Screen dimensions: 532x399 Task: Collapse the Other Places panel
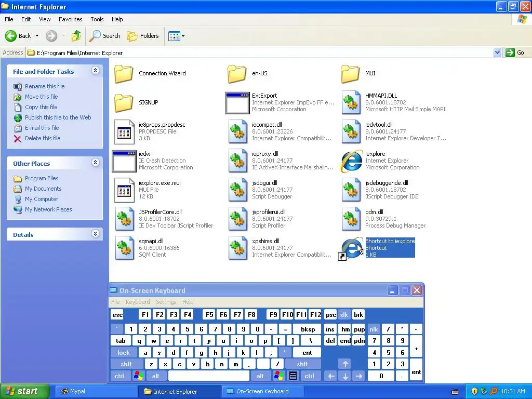96,163
